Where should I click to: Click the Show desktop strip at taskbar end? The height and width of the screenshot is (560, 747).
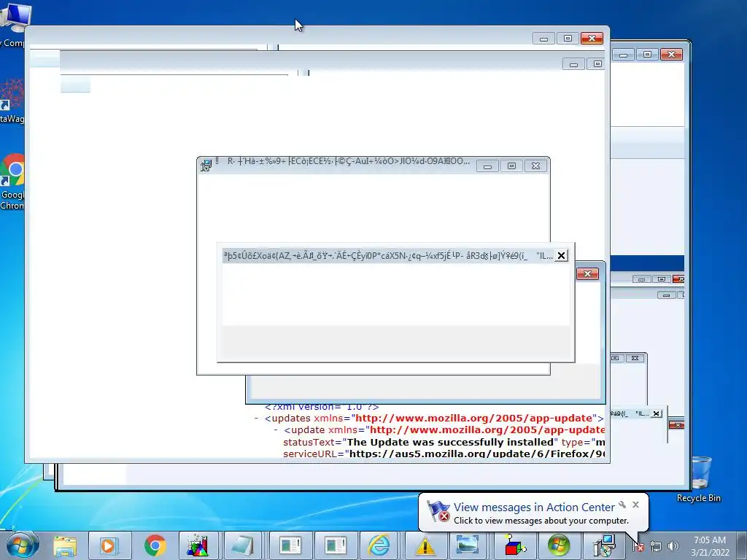tap(742, 545)
